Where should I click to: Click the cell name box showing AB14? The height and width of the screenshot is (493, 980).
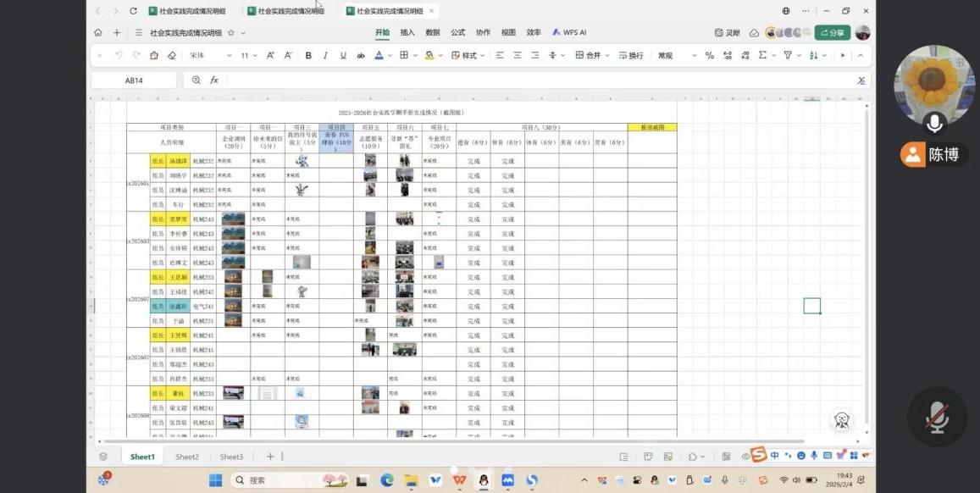[134, 80]
